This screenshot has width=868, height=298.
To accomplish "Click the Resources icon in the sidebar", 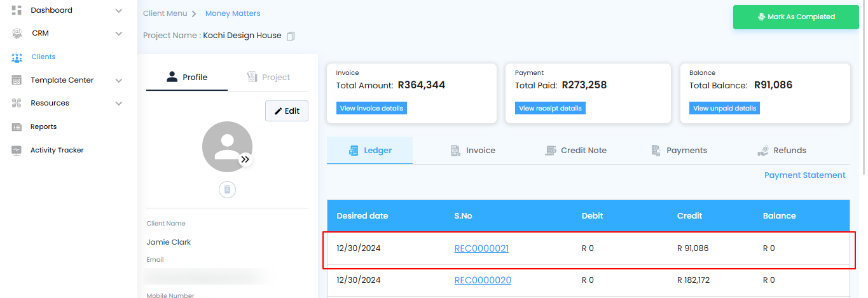I will tap(17, 103).
